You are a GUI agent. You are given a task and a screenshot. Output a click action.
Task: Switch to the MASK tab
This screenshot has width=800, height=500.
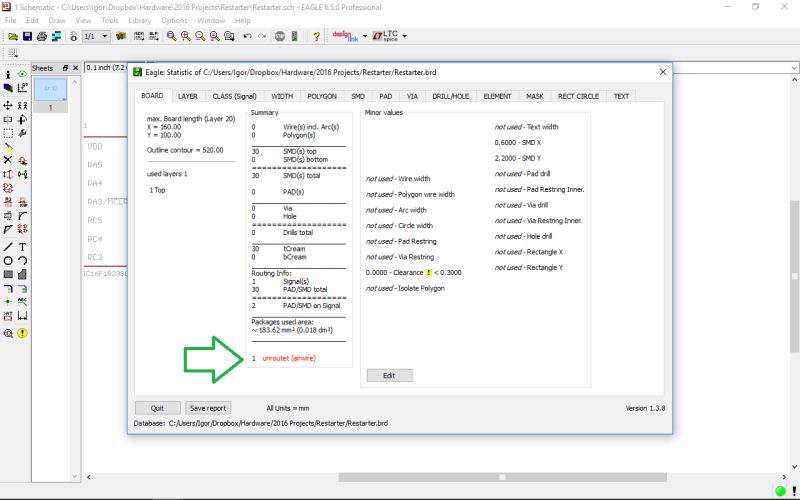535,96
